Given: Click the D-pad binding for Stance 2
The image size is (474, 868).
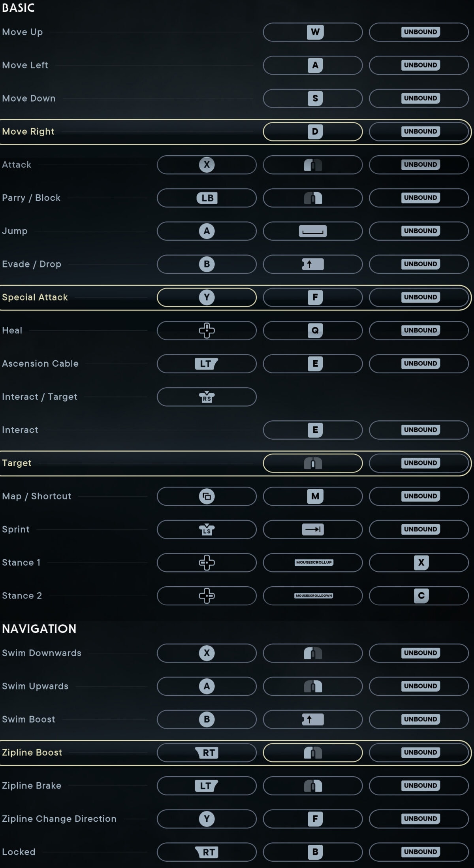Looking at the screenshot, I should tap(207, 596).
